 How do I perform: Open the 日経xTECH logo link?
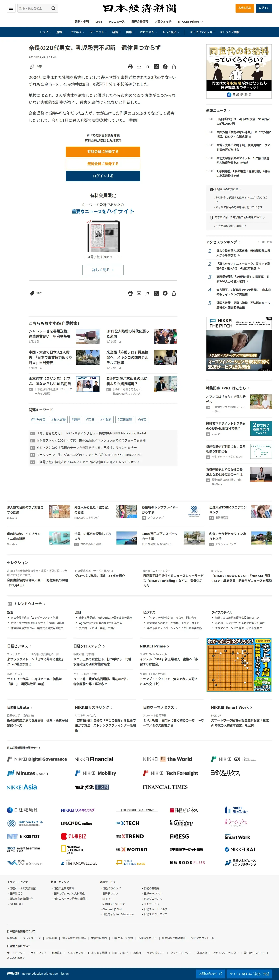tap(128, 823)
